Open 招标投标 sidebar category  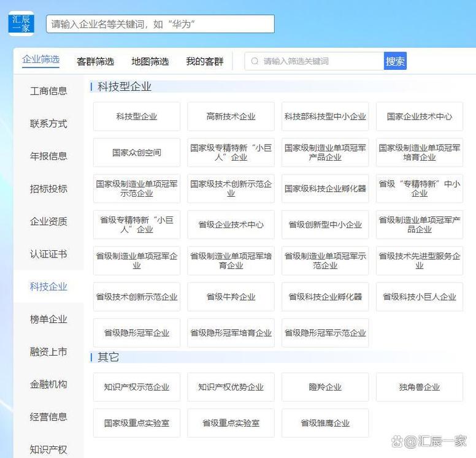point(48,189)
